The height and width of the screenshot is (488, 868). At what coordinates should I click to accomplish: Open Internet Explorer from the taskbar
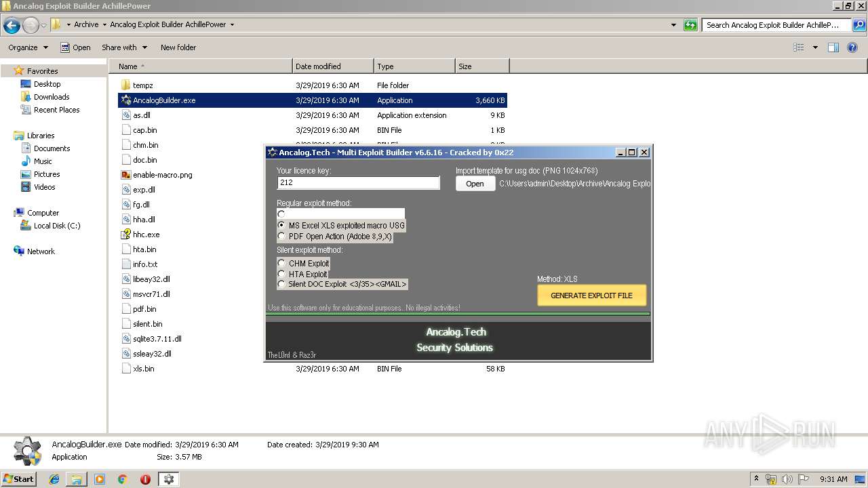tap(54, 479)
